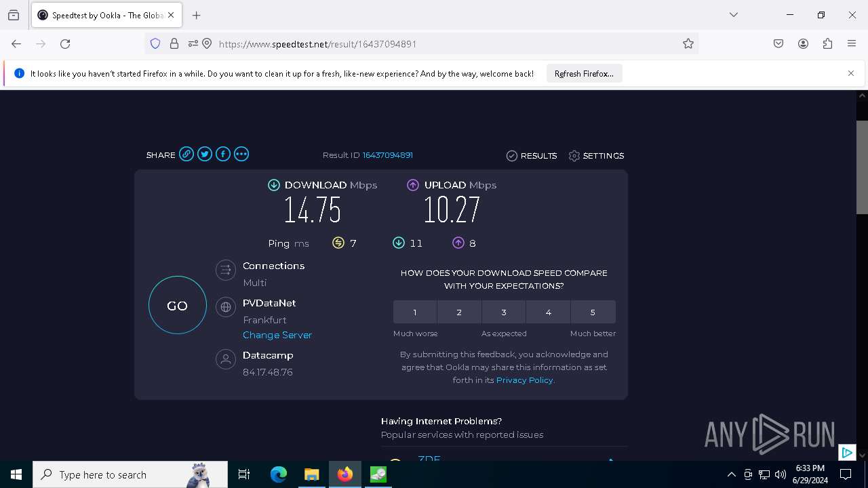This screenshot has height=488, width=868.
Task: Open a new browser tab
Action: pyautogui.click(x=197, y=15)
